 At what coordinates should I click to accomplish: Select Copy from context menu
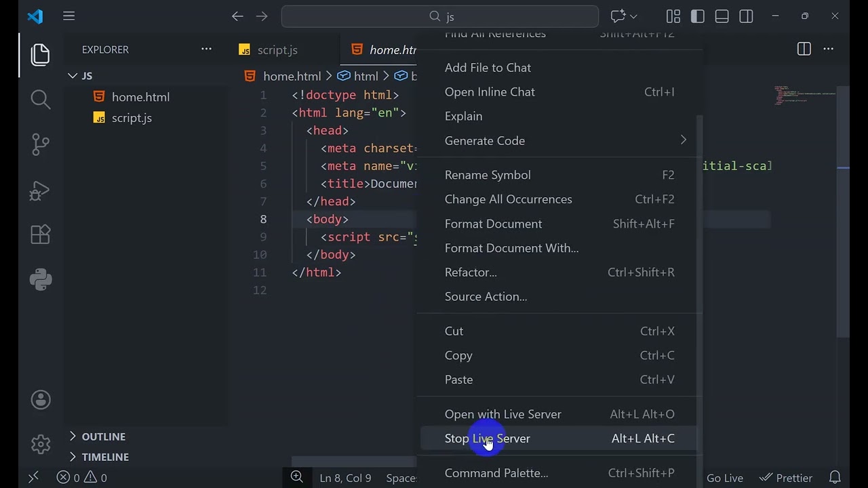pyautogui.click(x=559, y=355)
